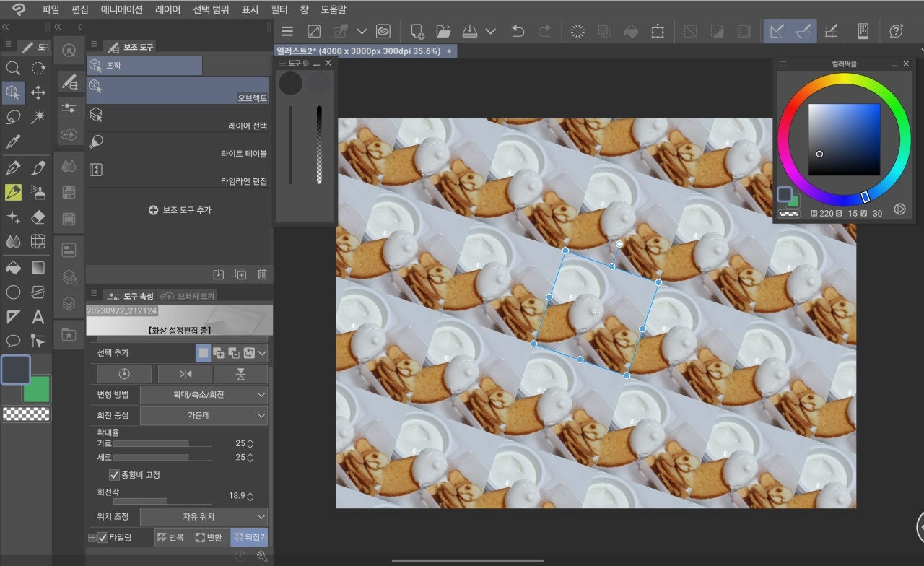Open dropdown arrow next to save icon
Screen dimensions: 924x566
click(491, 31)
